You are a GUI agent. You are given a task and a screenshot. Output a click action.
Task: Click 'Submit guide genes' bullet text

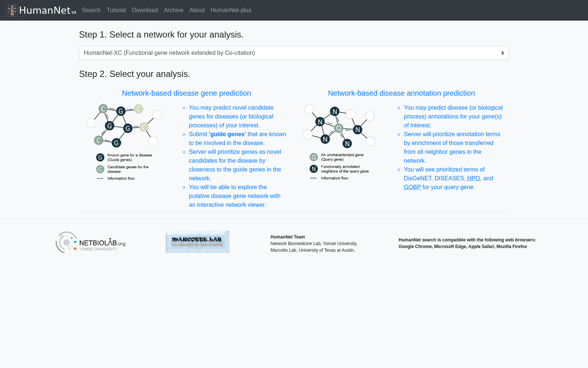click(x=237, y=139)
